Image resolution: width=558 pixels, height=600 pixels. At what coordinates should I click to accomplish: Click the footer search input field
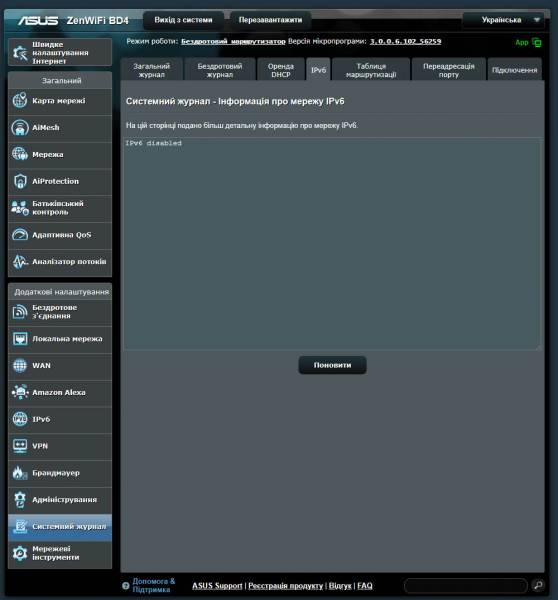pos(466,585)
